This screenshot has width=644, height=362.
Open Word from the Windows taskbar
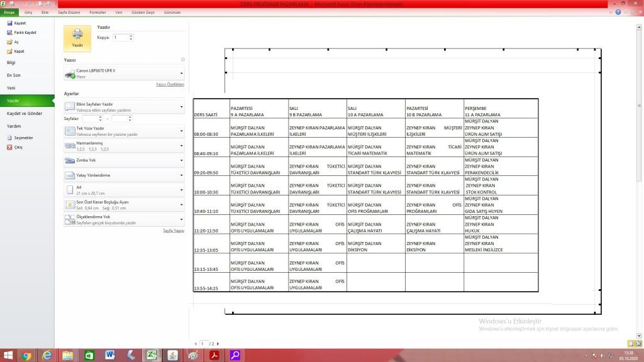[110, 355]
